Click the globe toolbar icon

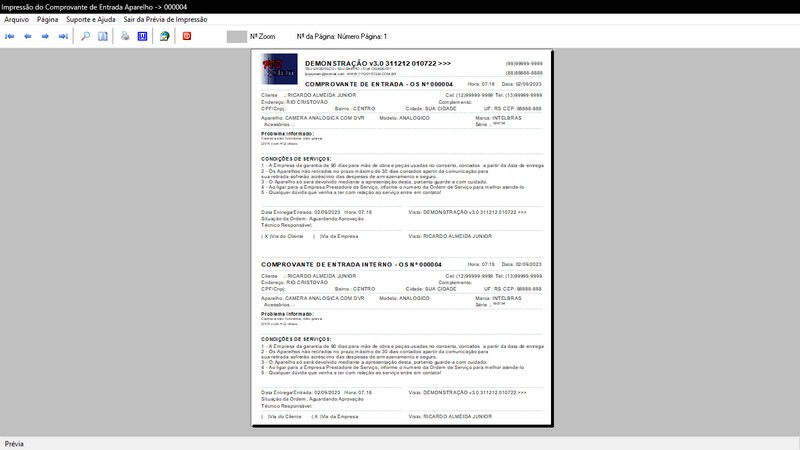click(164, 36)
